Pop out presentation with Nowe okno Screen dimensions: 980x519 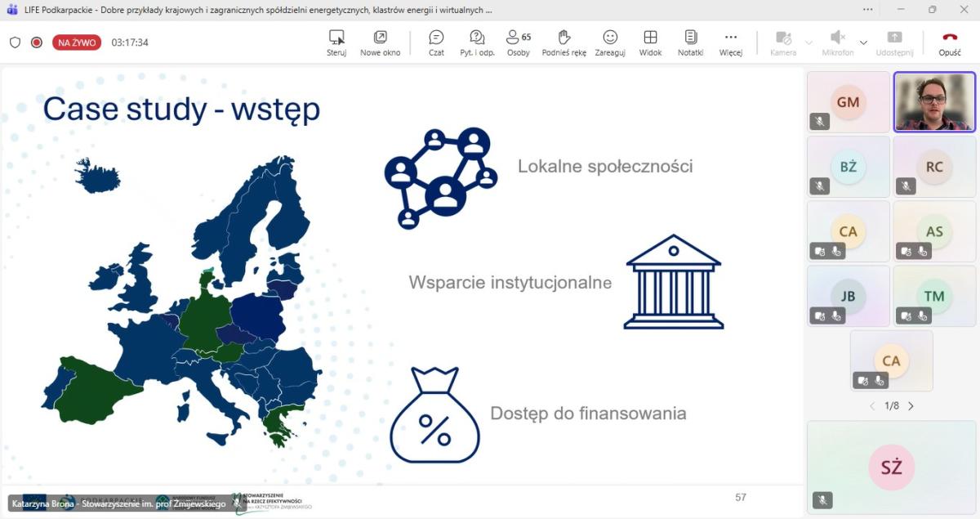tap(380, 43)
